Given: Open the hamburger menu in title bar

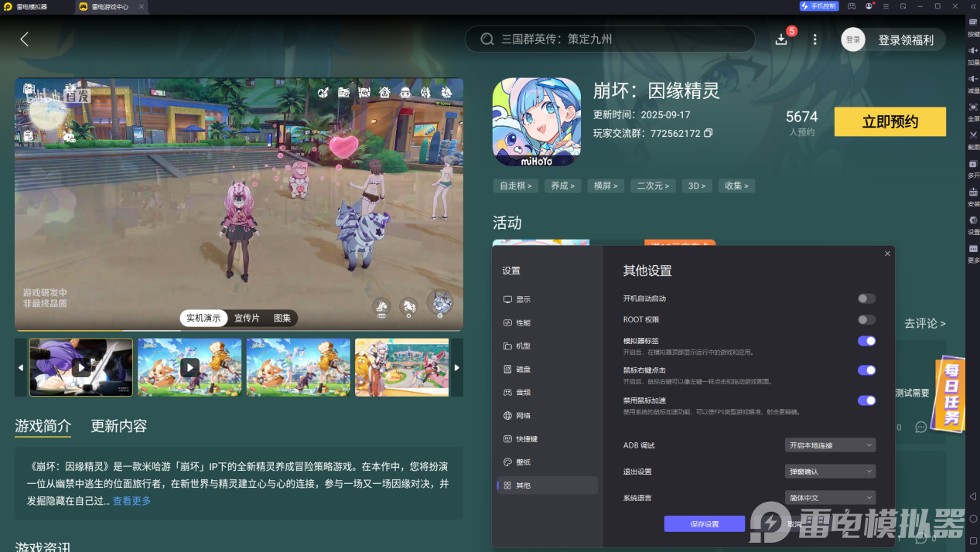Looking at the screenshot, I should 886,6.
